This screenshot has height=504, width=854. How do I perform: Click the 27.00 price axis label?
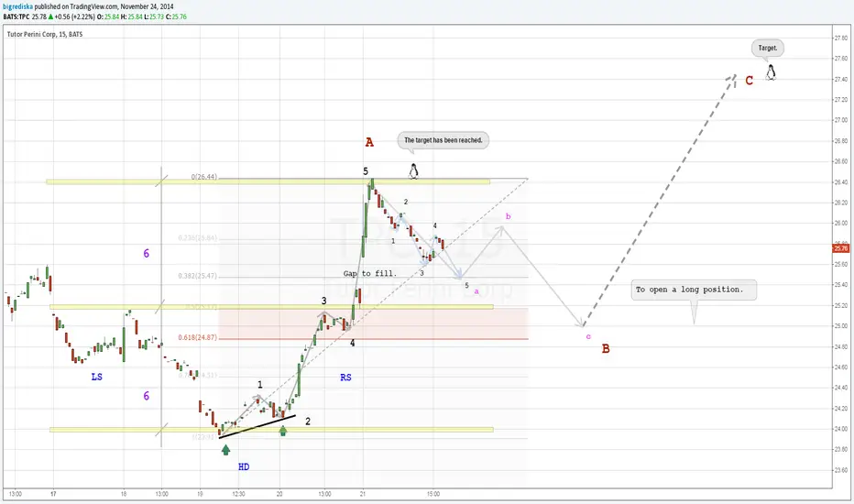[x=841, y=120]
